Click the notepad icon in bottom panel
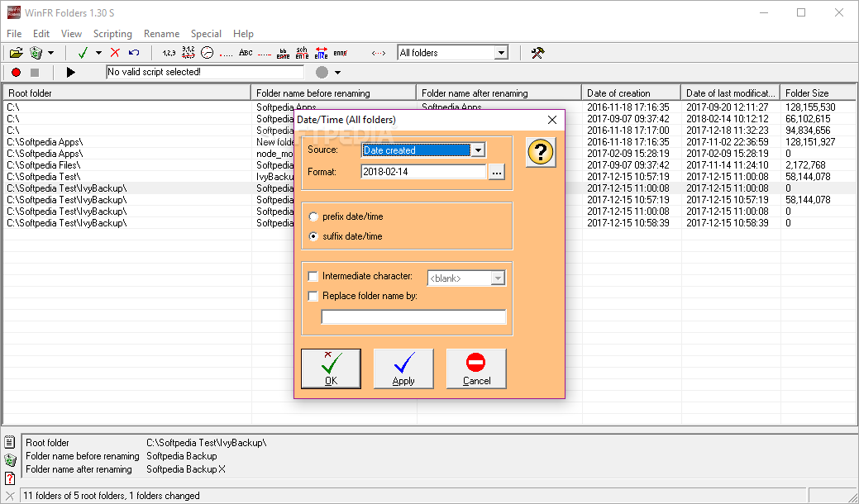This screenshot has height=504, width=859. 10,442
